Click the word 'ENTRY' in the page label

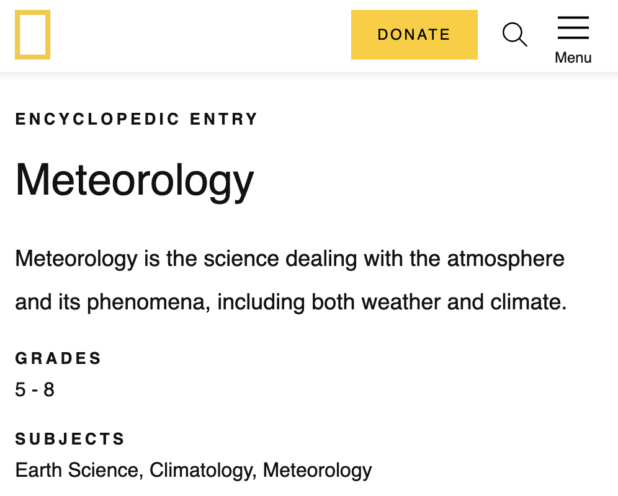(x=224, y=119)
